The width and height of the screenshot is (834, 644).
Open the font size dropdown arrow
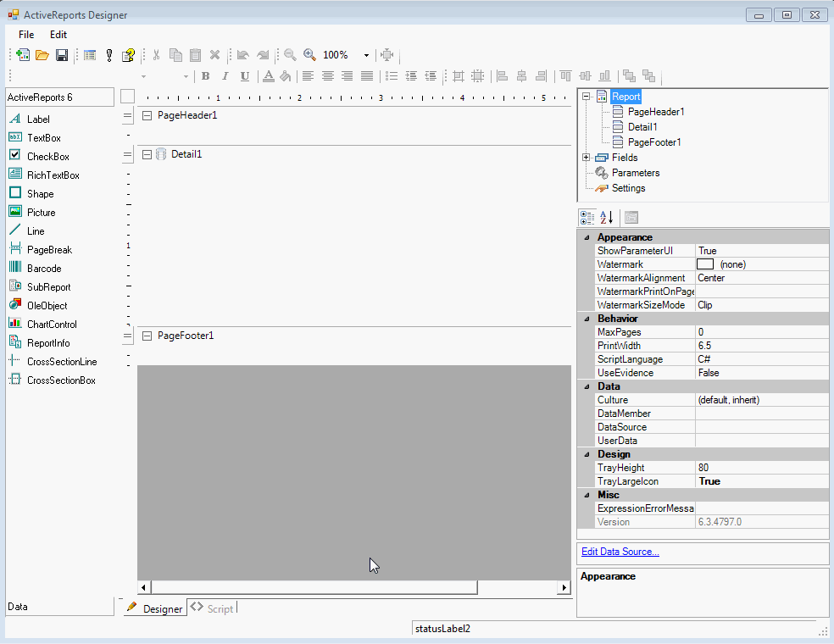[x=186, y=76]
